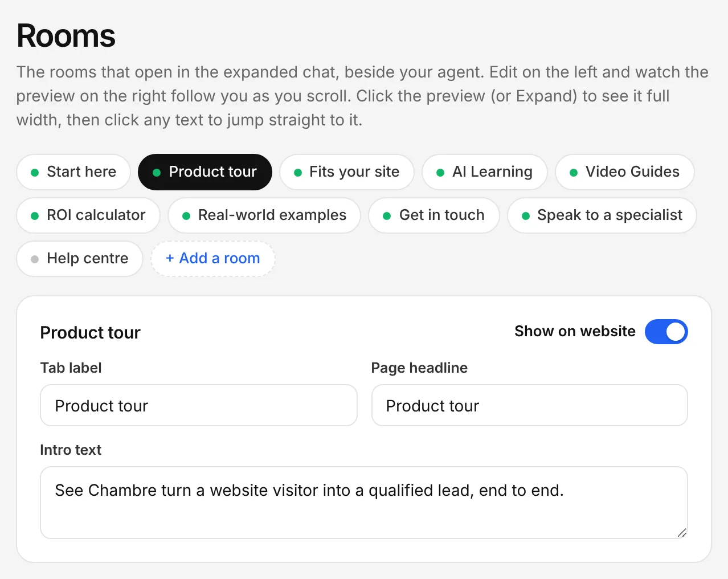This screenshot has width=728, height=579.
Task: Click inside the Intro text box
Action: (364, 503)
